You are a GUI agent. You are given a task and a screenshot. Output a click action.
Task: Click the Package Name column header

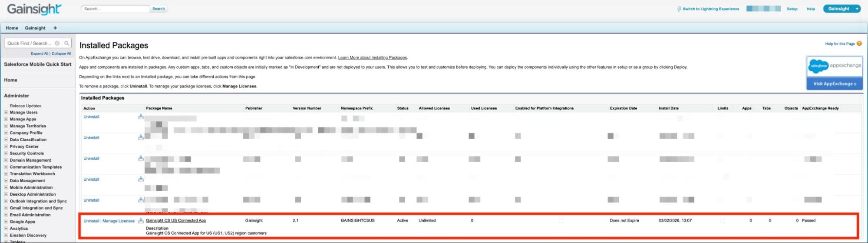[159, 108]
